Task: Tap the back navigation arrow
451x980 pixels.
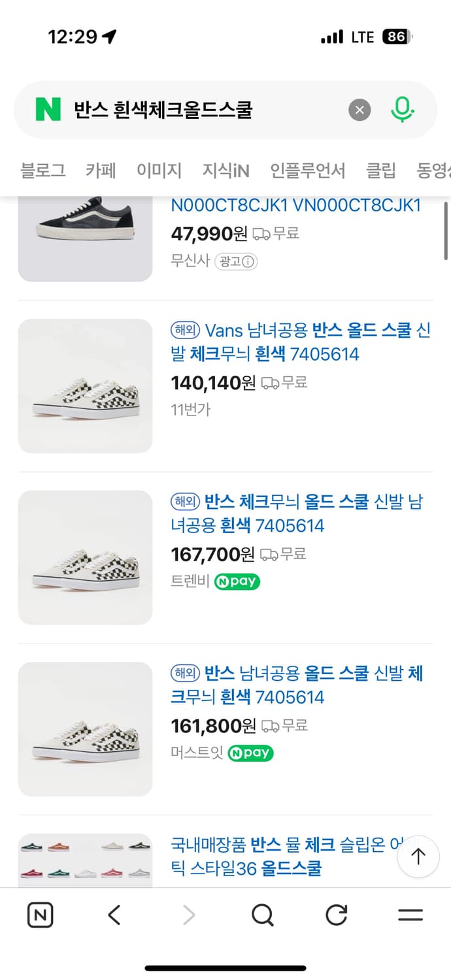Action: pyautogui.click(x=113, y=915)
